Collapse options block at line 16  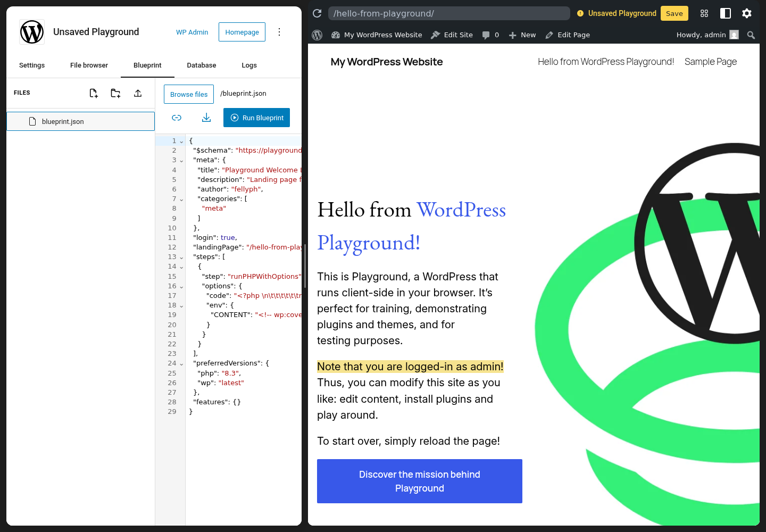(181, 287)
